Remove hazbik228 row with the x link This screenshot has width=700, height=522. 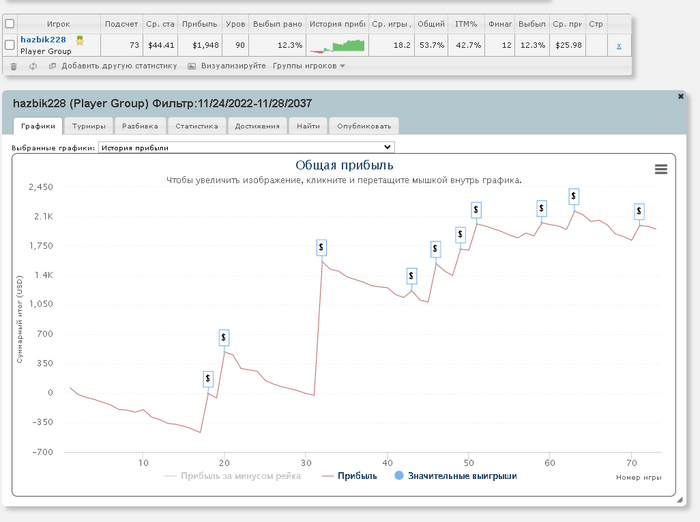tap(619, 46)
